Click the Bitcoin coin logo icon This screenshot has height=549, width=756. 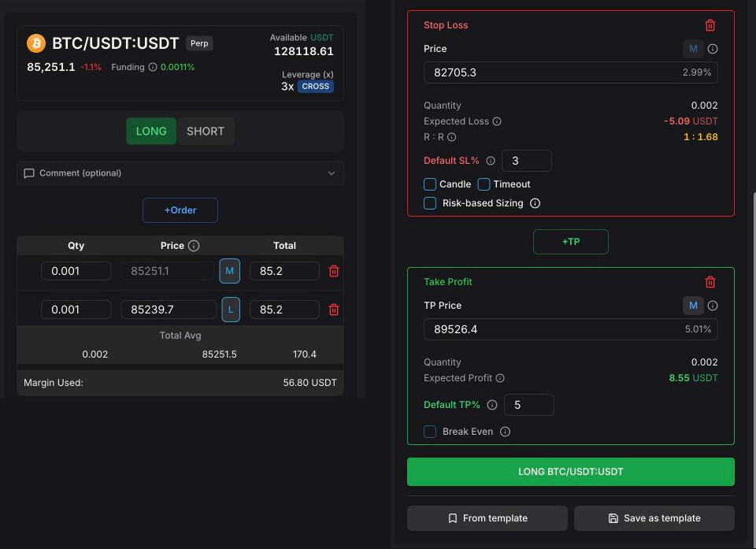pyautogui.click(x=36, y=43)
